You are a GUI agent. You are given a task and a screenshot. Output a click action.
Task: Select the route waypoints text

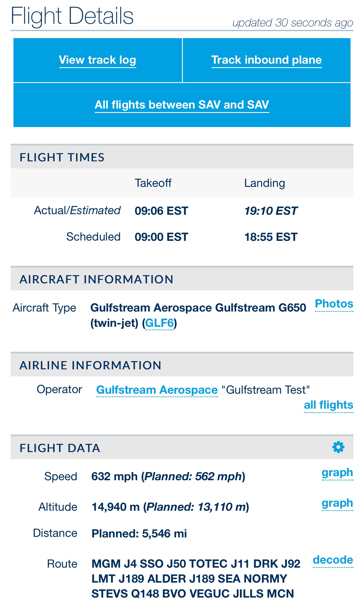pos(196,579)
